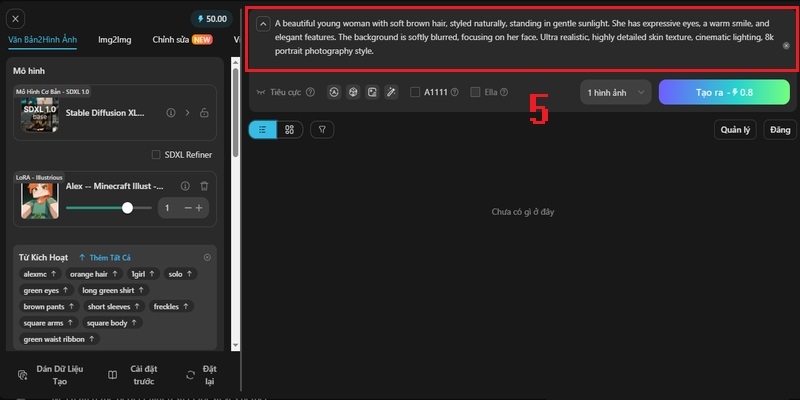Show info for Alex Minecraft LoRA

[x=185, y=186]
